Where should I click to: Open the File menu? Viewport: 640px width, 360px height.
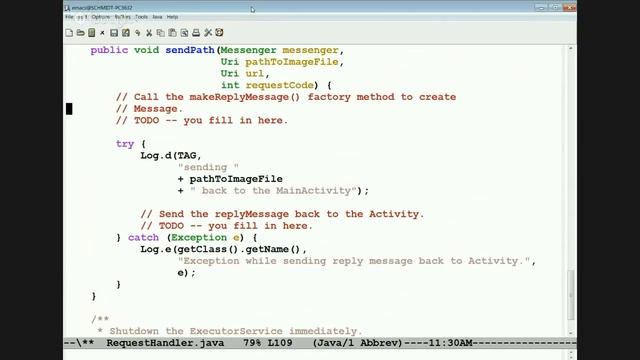[69, 17]
